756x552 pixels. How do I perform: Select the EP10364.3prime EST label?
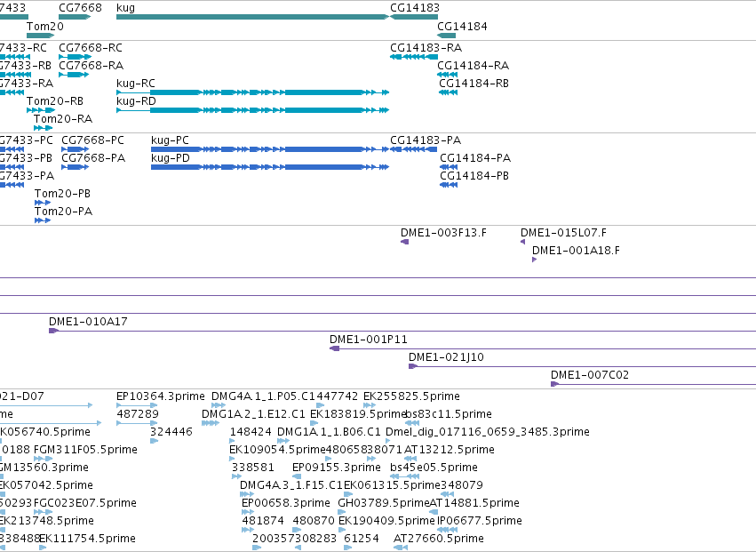161,396
